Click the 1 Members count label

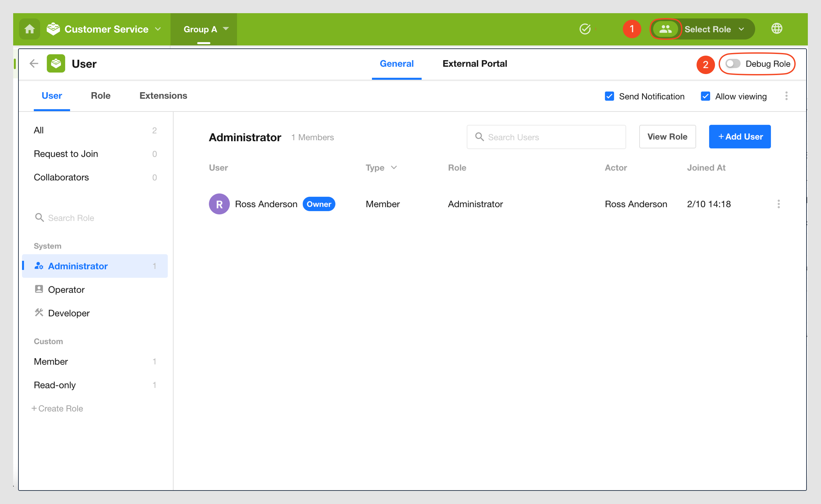(312, 137)
